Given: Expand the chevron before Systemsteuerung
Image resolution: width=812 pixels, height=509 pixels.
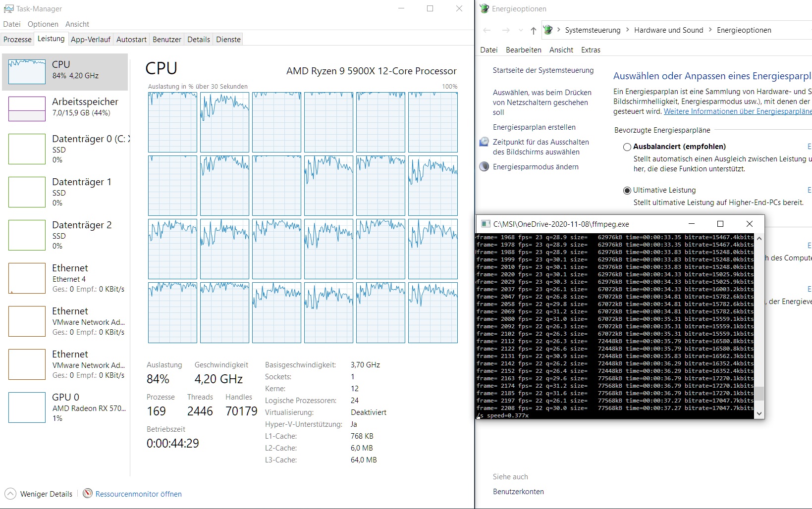Looking at the screenshot, I should pyautogui.click(x=559, y=30).
